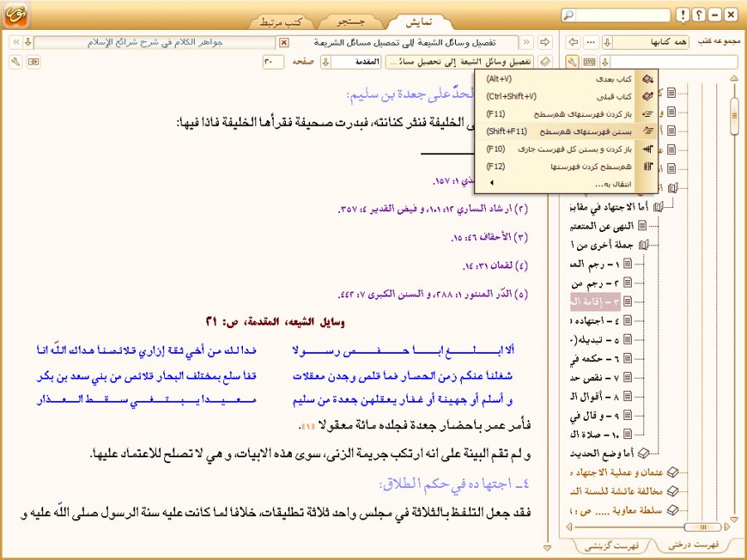
Task: Open the exclamation mark info button
Action: coord(683,15)
